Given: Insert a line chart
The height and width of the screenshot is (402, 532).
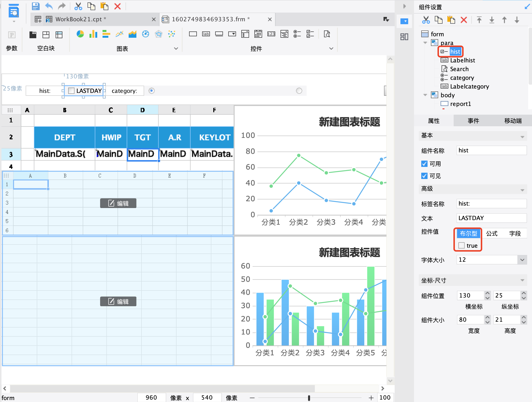Looking at the screenshot, I should coord(119,34).
